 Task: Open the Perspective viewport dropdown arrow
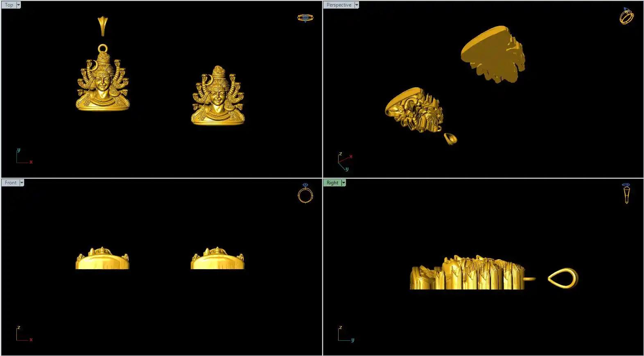coord(357,5)
